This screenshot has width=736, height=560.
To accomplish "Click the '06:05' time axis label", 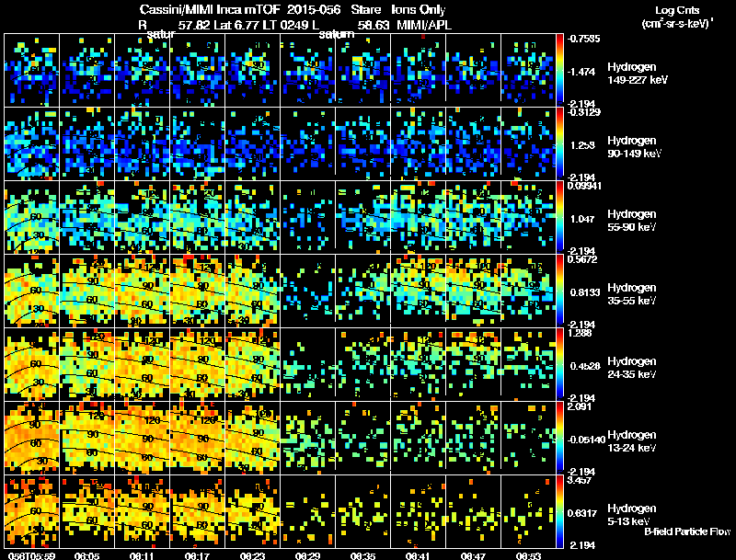I will [87, 556].
